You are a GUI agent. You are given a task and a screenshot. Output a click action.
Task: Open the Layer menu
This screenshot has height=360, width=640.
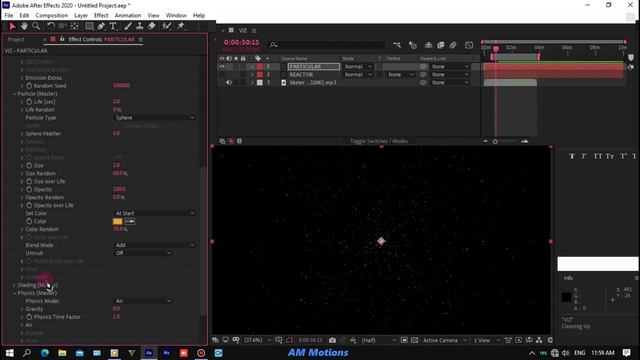click(81, 16)
